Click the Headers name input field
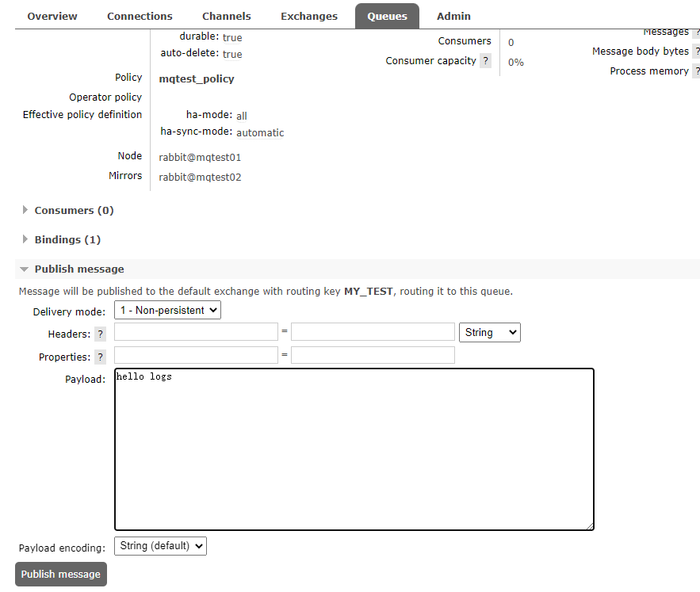The image size is (700, 592). click(x=196, y=332)
